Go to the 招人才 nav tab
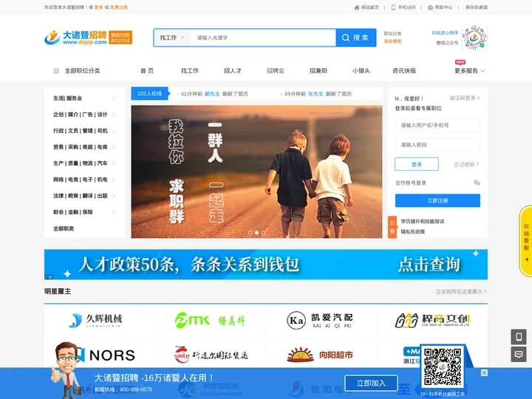Viewport: 532px width, 399px height. tap(233, 71)
